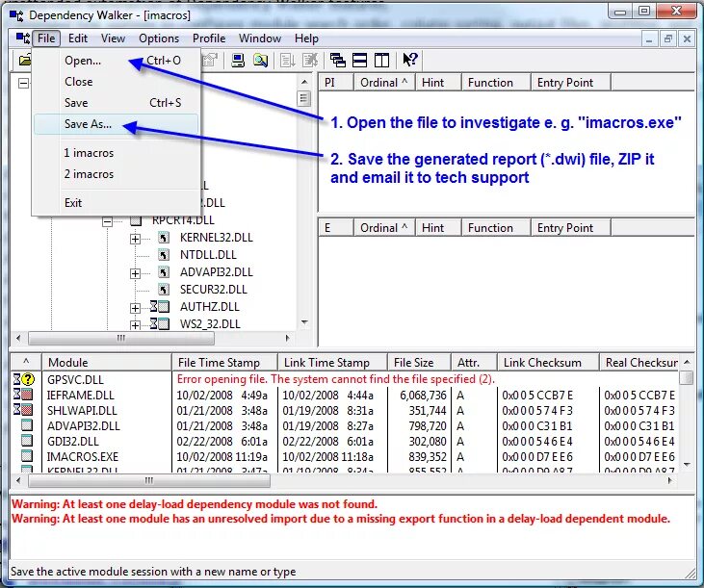
Task: Select the GPSVC.DLL module name
Action: click(75, 380)
